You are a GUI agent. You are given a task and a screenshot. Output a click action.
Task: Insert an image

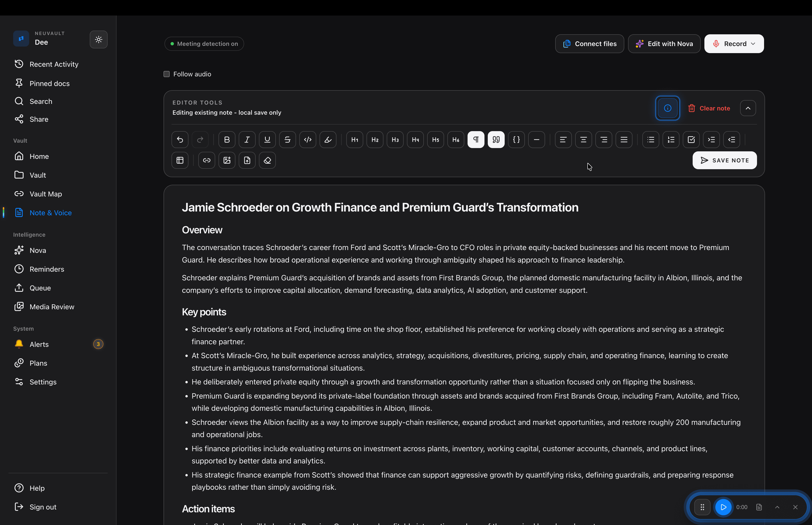[x=227, y=160]
